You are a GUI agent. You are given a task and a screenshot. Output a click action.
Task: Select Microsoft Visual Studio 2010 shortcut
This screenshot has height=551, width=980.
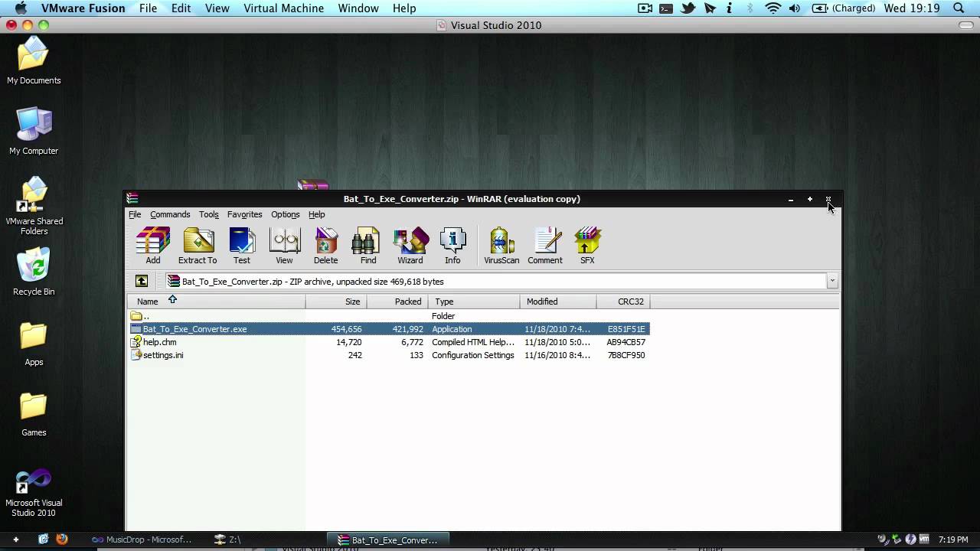[34, 492]
